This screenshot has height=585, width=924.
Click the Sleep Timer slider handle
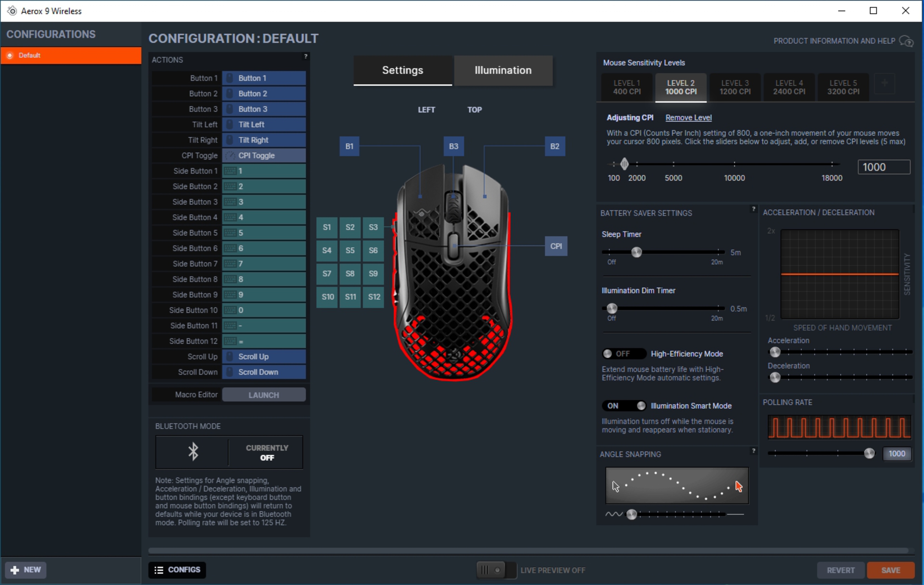(636, 252)
